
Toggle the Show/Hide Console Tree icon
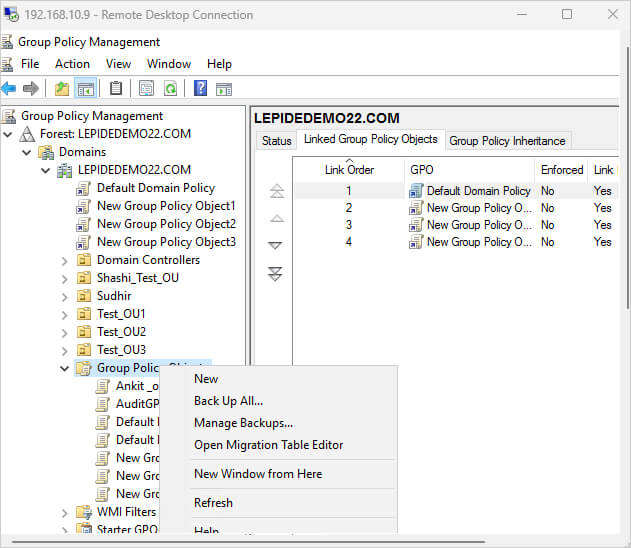point(86,89)
